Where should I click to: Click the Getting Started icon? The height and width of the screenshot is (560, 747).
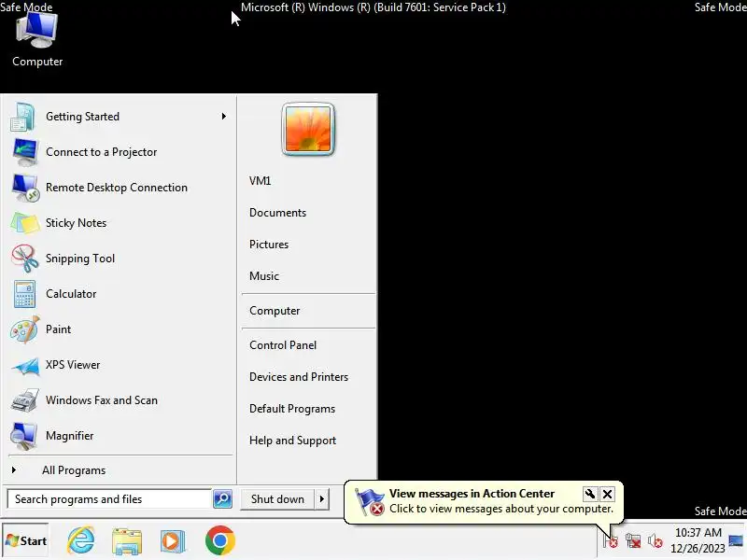[22, 117]
